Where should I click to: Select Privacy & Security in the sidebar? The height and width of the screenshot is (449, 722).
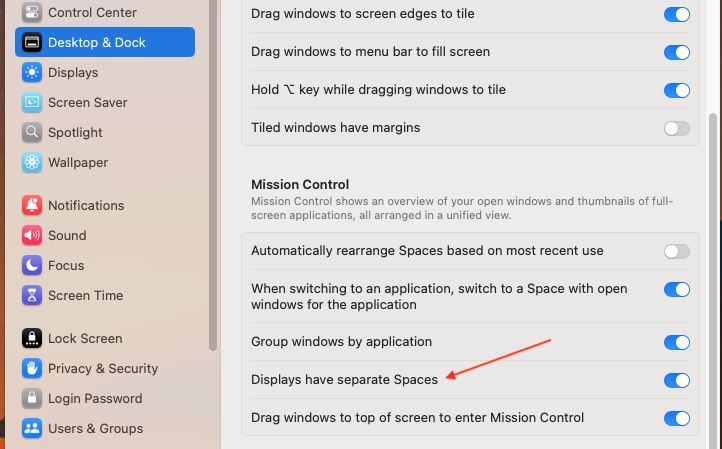tap(103, 368)
